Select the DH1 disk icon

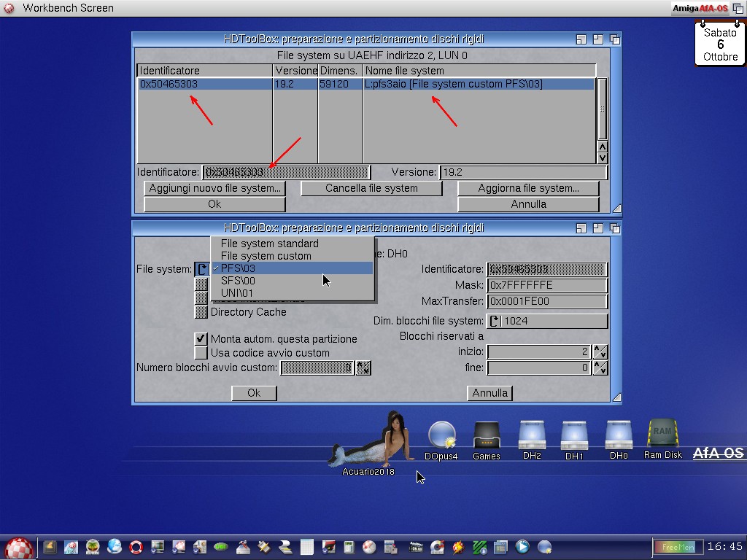[574, 436]
